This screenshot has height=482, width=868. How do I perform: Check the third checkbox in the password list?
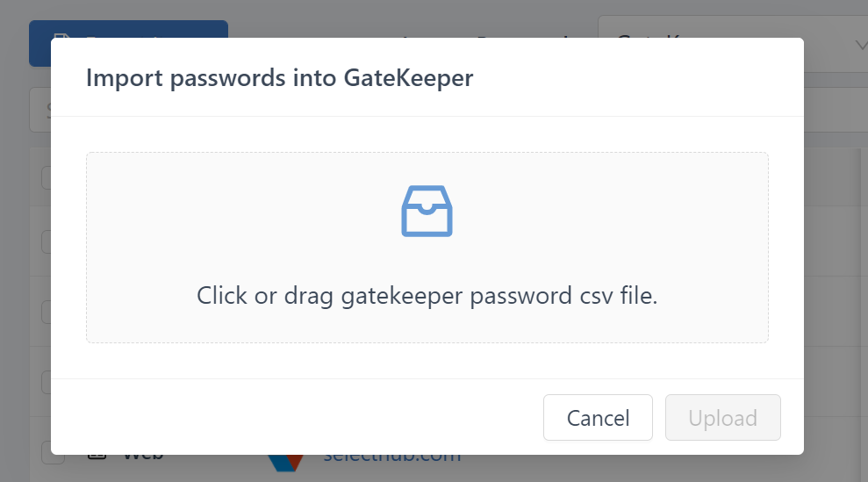click(46, 312)
